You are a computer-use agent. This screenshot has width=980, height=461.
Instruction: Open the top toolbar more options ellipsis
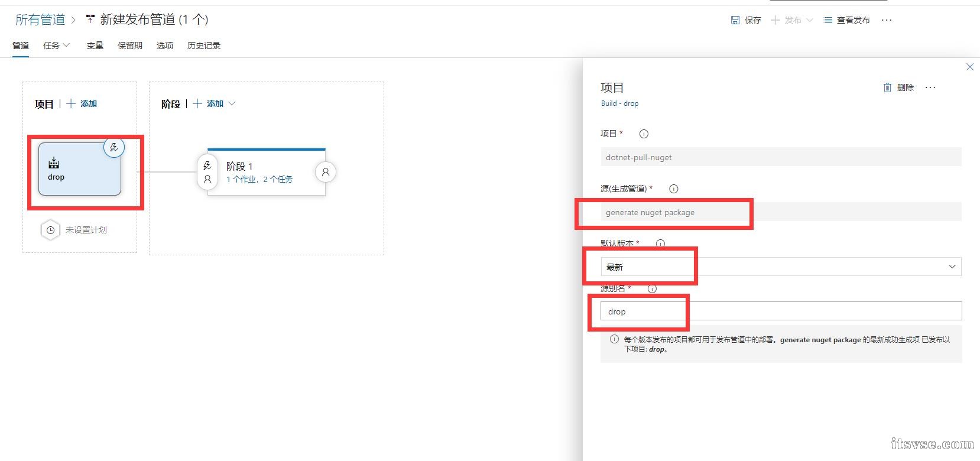(x=886, y=20)
